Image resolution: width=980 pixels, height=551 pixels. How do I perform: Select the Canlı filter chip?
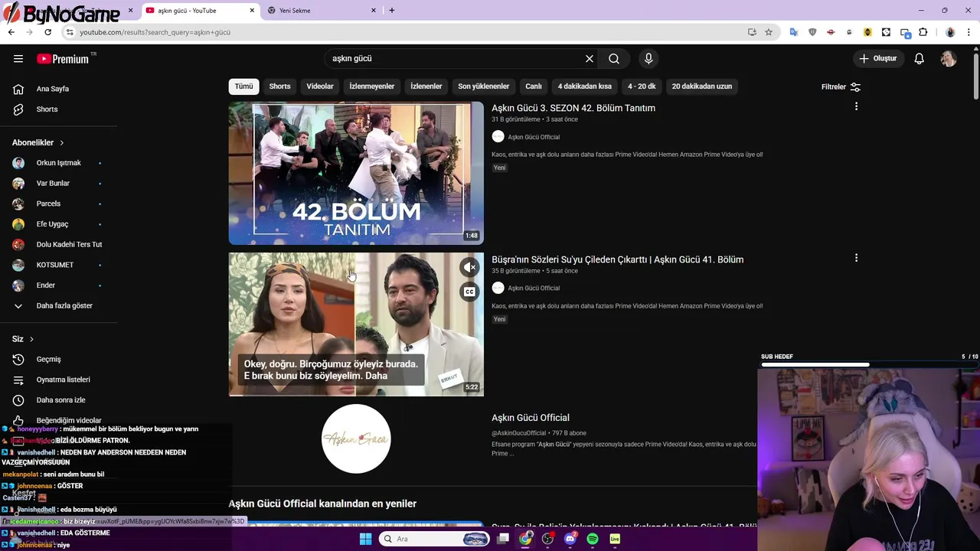pos(534,86)
